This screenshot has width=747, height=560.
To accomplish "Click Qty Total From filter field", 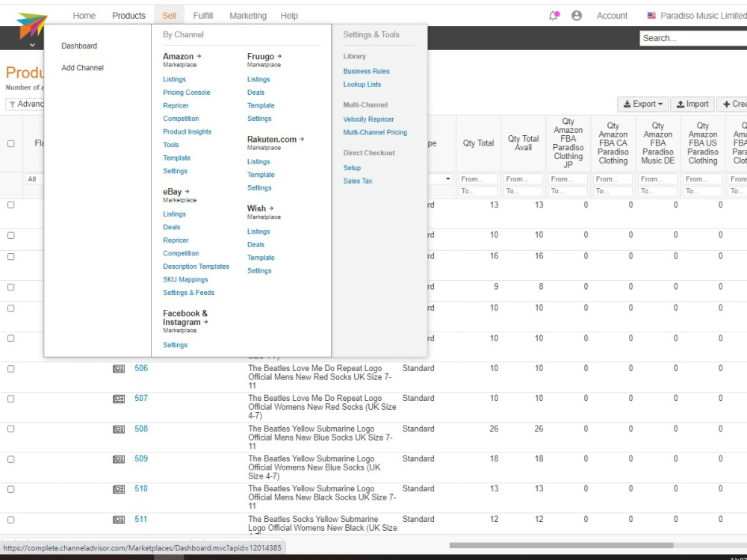I will point(478,179).
